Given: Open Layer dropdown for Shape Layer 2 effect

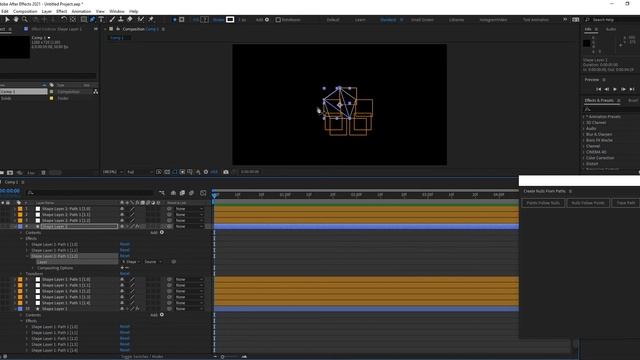Looking at the screenshot, I should tap(131, 262).
